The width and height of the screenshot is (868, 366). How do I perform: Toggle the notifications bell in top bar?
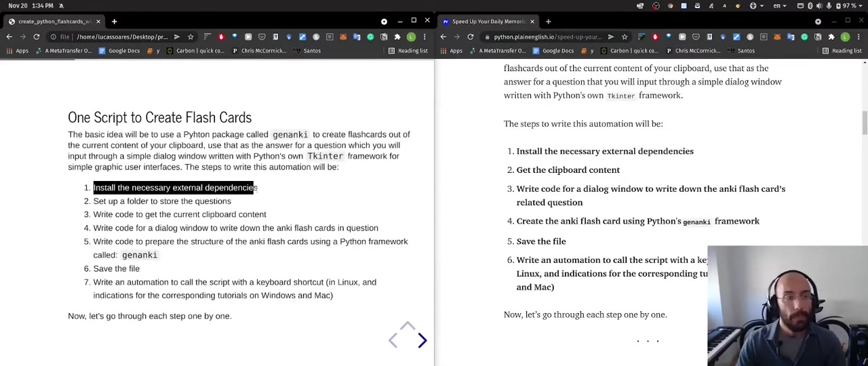61,5
